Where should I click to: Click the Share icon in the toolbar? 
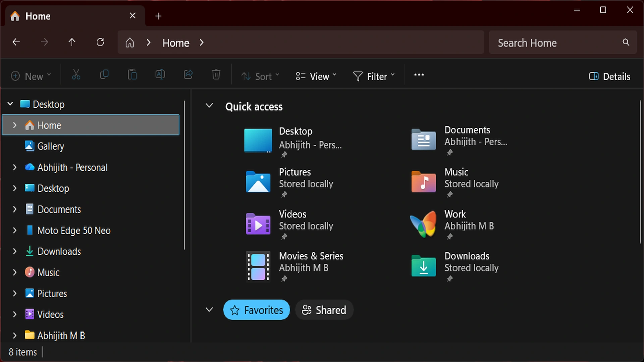point(188,75)
